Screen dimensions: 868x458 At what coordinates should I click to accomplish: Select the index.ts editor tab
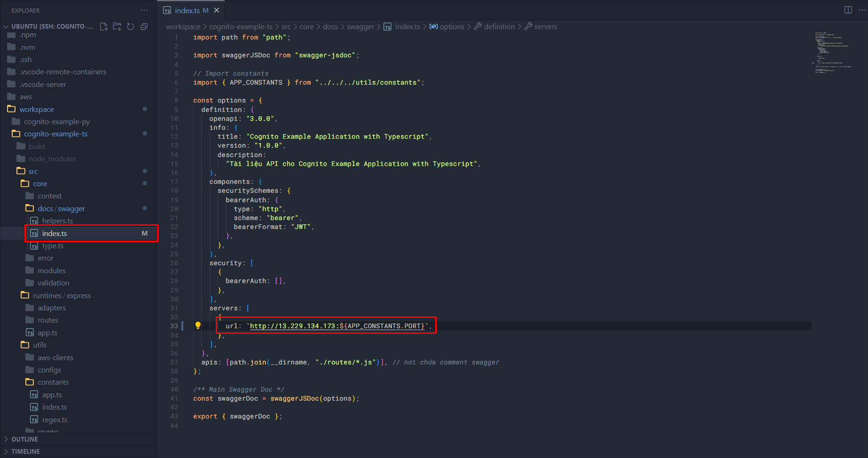187,10
